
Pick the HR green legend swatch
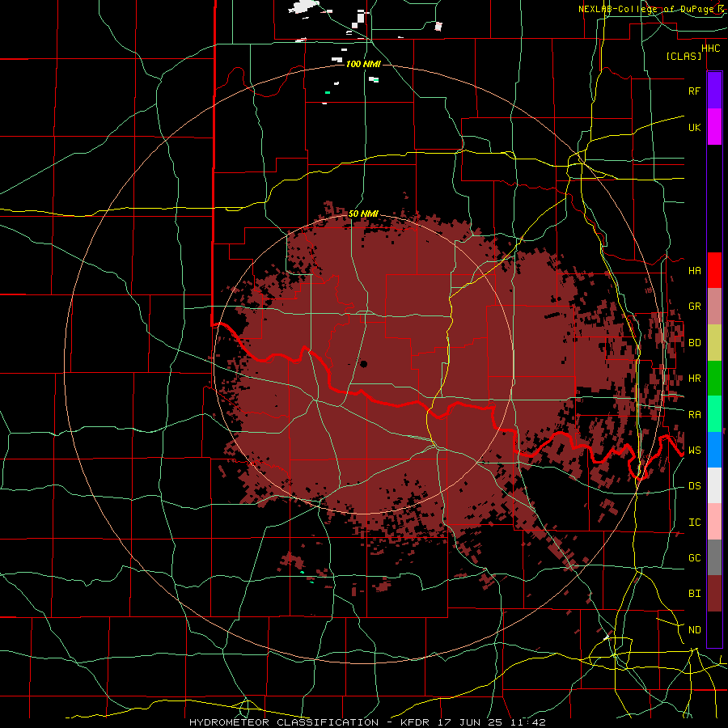714,379
